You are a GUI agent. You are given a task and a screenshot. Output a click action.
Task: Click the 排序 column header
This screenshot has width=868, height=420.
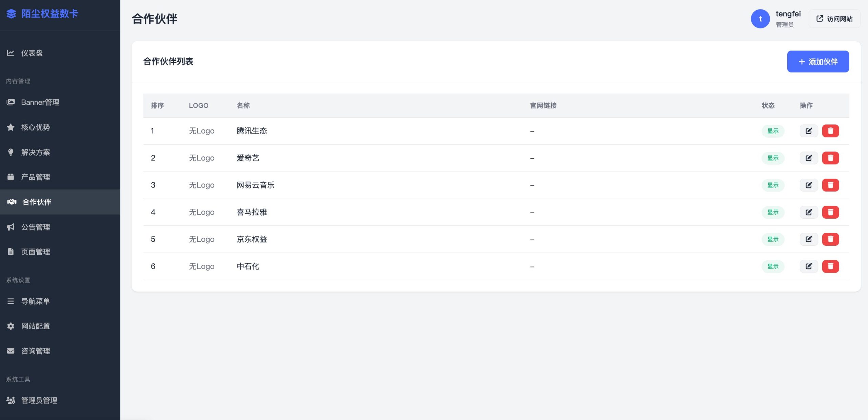pos(157,106)
